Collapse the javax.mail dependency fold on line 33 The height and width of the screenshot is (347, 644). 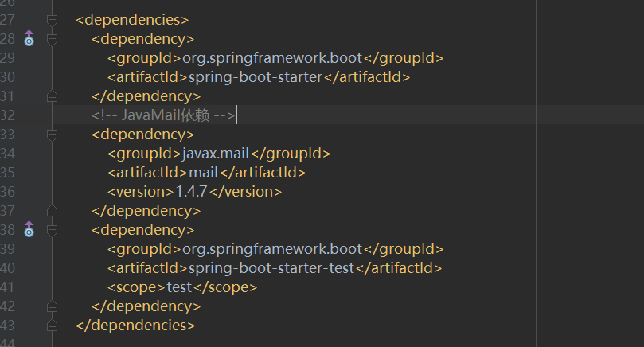coord(52,135)
